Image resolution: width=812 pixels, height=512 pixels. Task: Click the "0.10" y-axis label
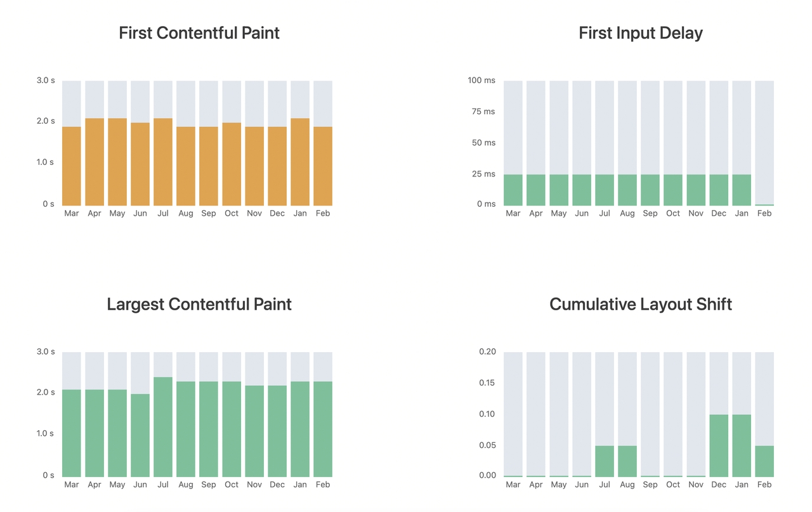click(x=487, y=414)
